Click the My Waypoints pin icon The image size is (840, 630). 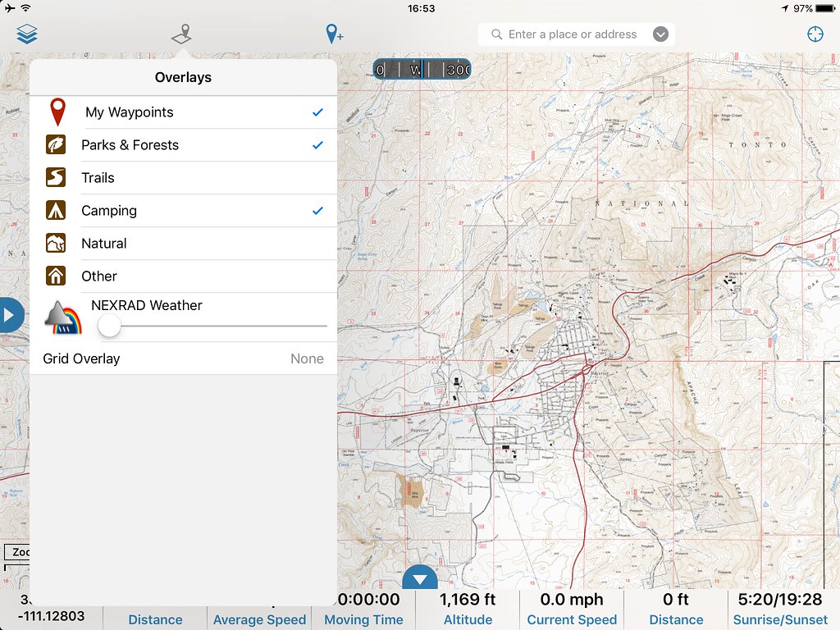pyautogui.click(x=57, y=112)
